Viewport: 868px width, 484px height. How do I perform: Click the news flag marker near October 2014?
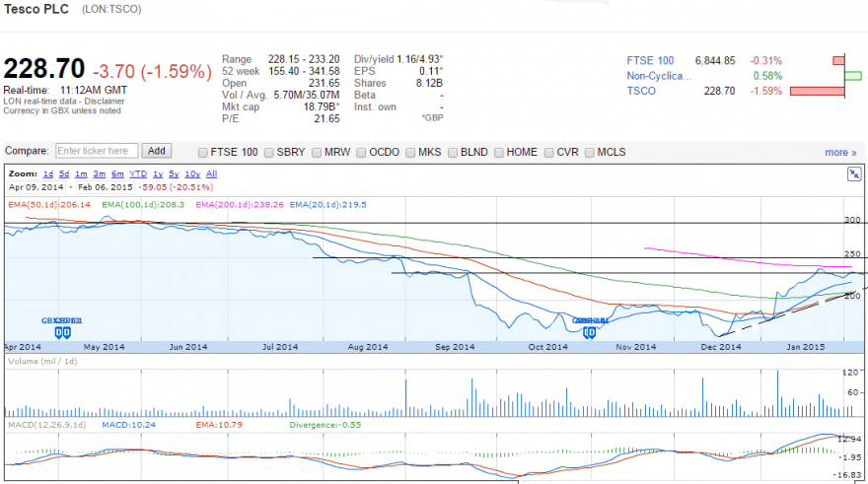tap(590, 332)
